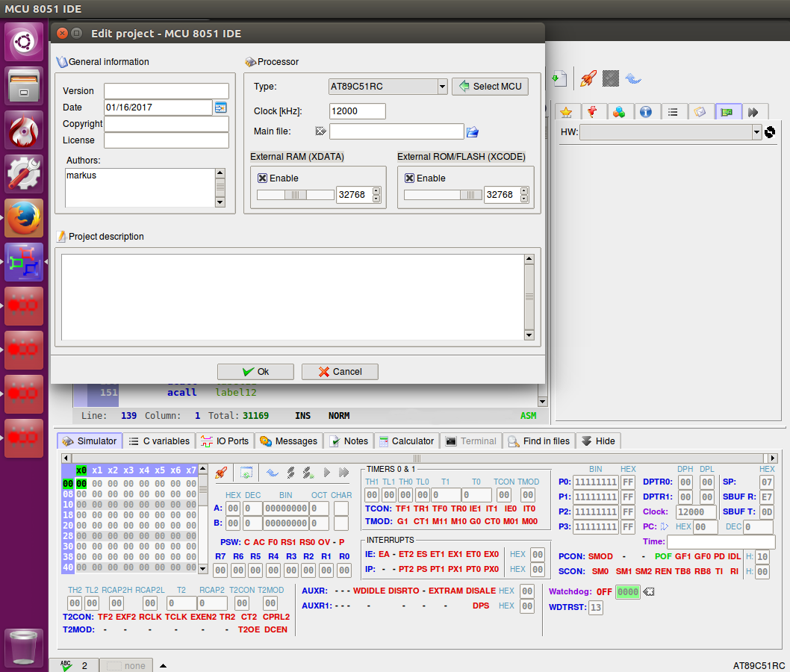The height and width of the screenshot is (672, 790).
Task: Increase XDATA size spinner
Action: coord(376,191)
